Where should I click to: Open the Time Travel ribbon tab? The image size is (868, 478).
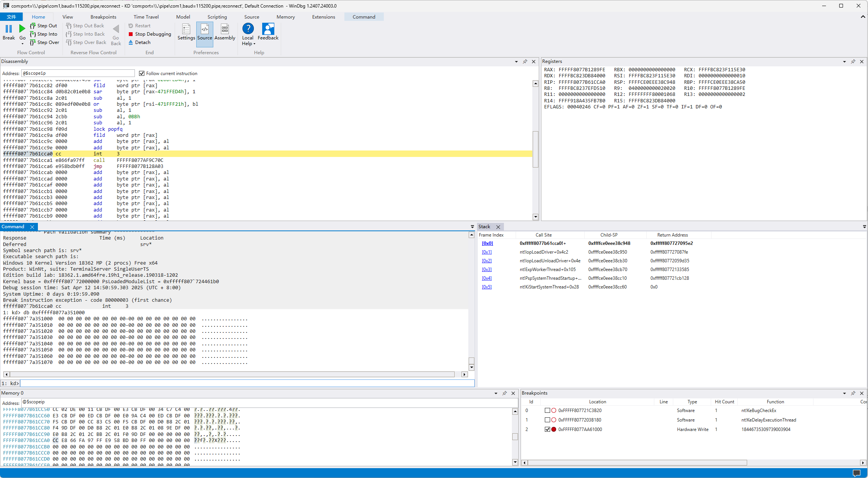click(x=146, y=17)
